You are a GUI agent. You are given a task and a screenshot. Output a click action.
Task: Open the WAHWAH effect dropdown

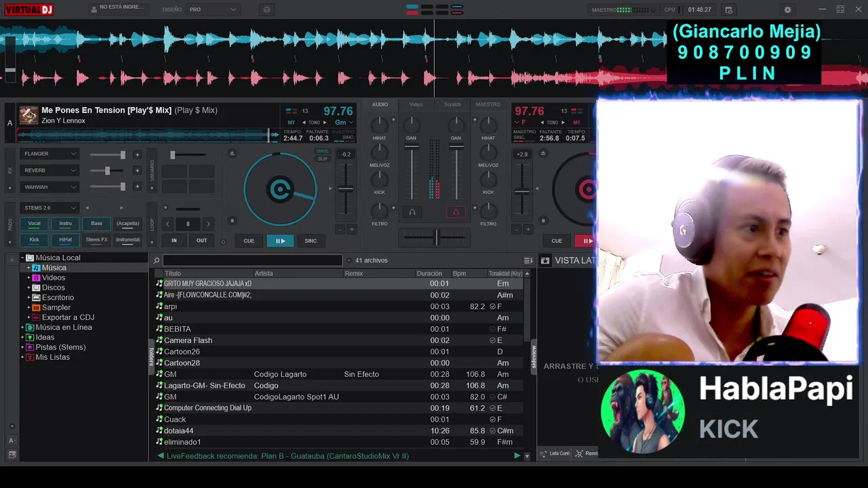50,186
